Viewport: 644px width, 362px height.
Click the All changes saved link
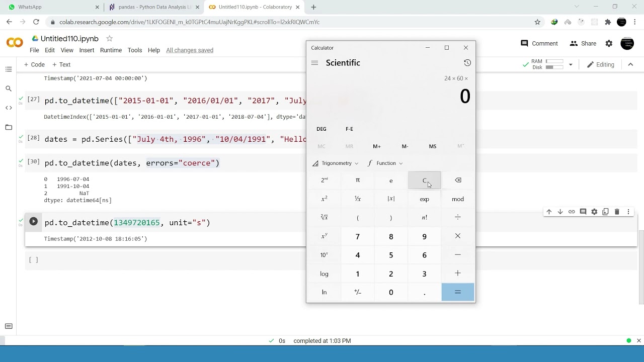190,50
